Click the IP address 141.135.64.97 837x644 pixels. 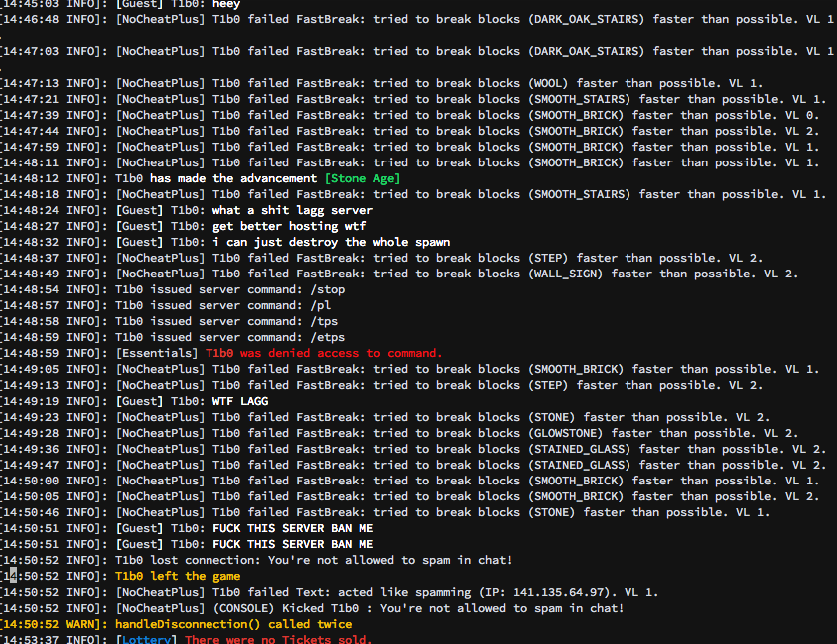(559, 593)
